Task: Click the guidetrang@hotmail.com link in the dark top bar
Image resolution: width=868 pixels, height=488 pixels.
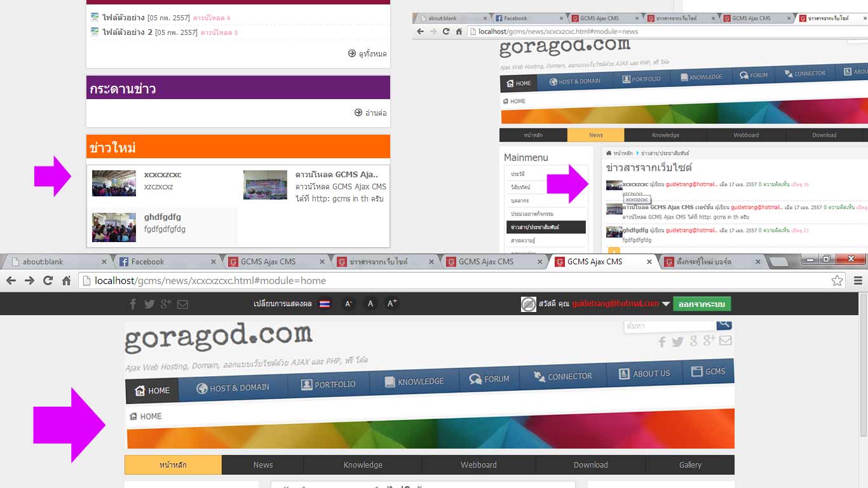Action: coord(616,304)
